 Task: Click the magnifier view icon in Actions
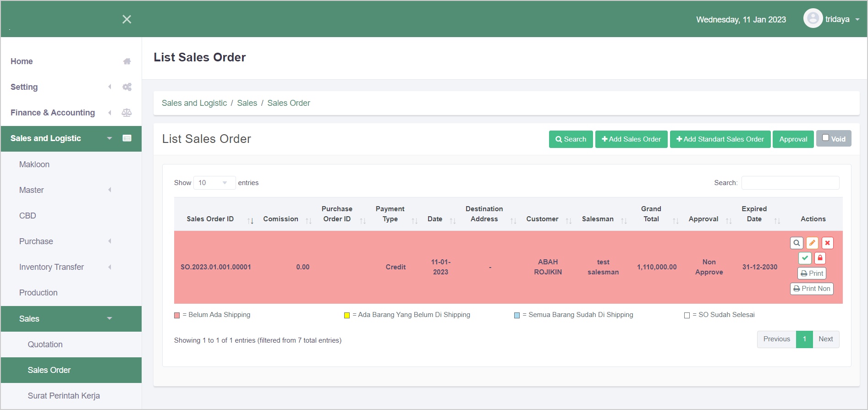pos(797,243)
